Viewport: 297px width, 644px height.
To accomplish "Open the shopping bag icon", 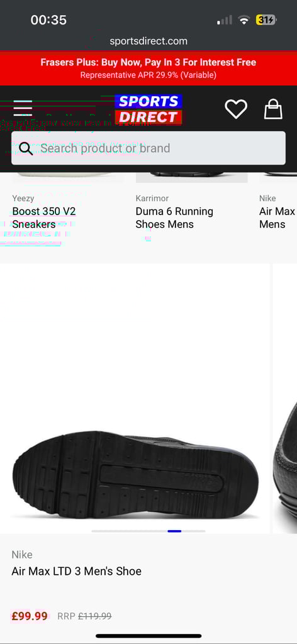I will [273, 109].
